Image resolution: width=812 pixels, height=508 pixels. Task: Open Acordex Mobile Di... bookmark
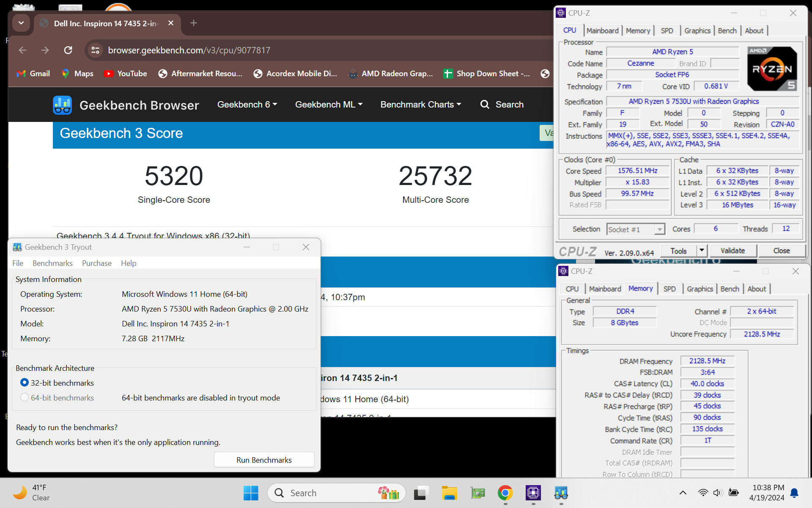click(295, 74)
